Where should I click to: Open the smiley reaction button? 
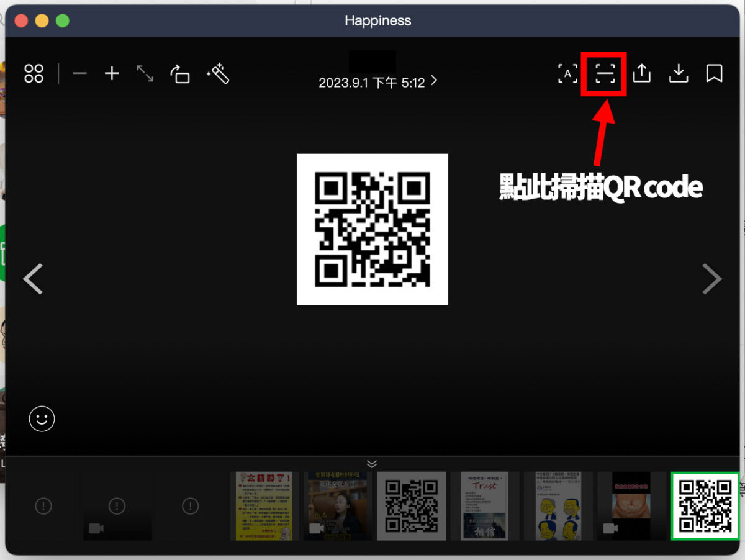[42, 419]
